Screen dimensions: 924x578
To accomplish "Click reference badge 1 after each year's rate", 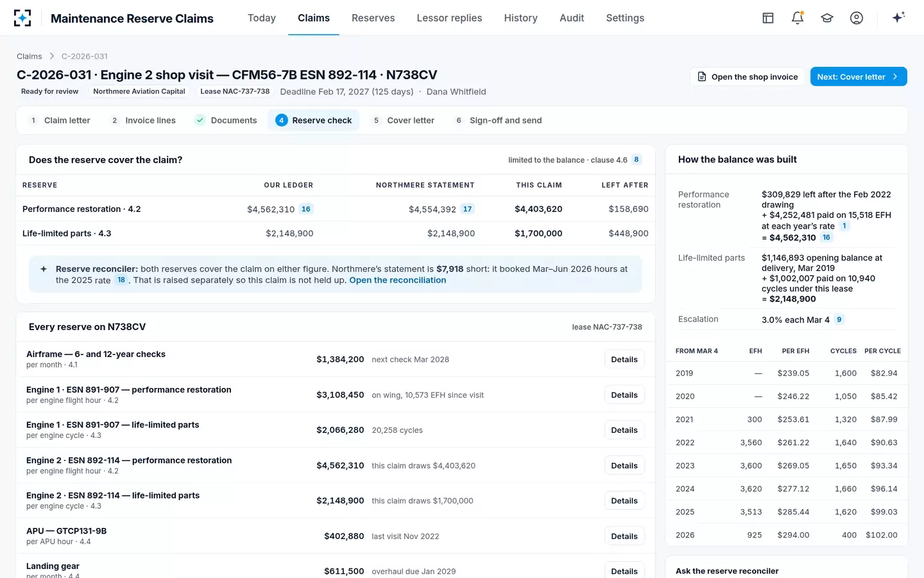I will tap(844, 226).
